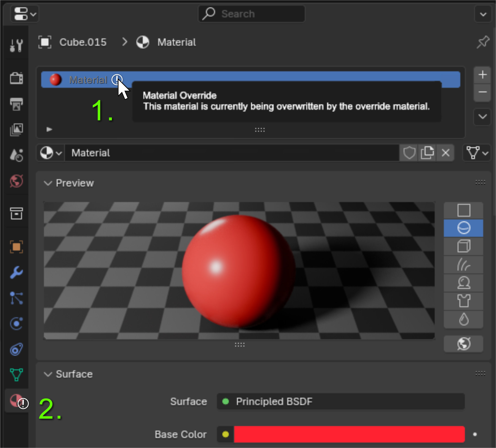Open the Output properties tab
The height and width of the screenshot is (448, 496).
point(16,104)
